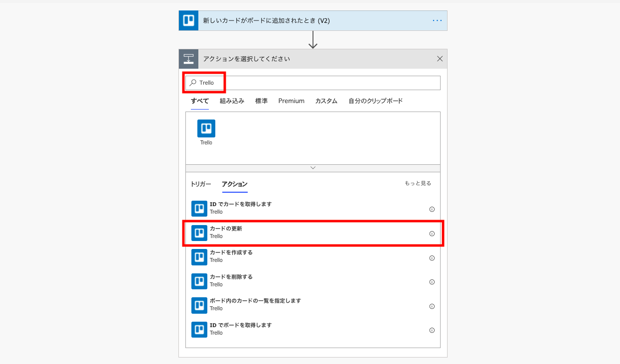
Task: Click the アクションを選択してください header title
Action: click(246, 59)
